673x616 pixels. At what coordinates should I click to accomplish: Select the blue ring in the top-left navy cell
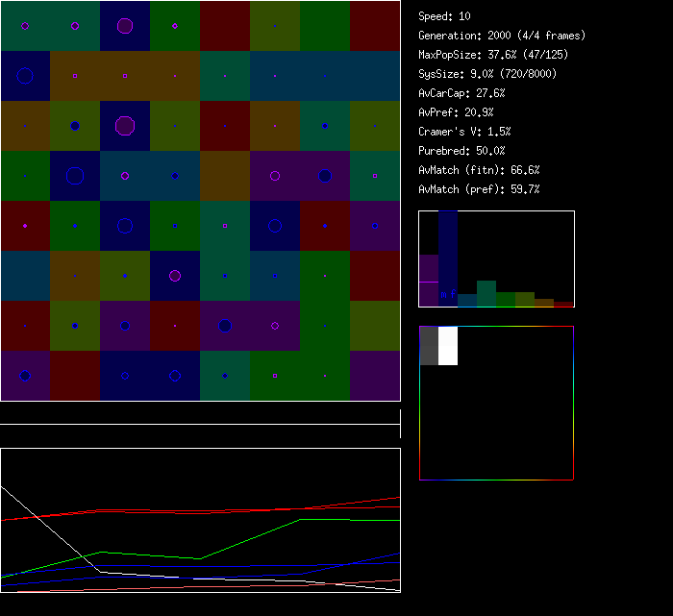point(25,76)
